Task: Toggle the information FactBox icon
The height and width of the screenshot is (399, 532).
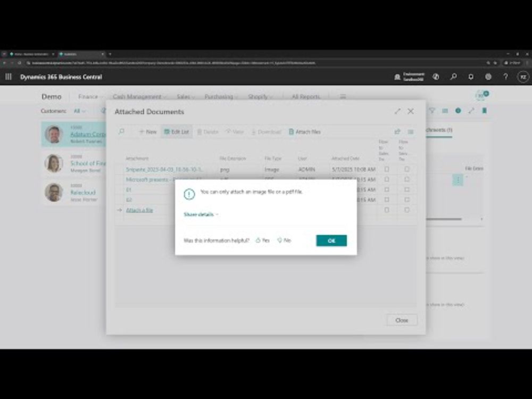Action: 458,111
